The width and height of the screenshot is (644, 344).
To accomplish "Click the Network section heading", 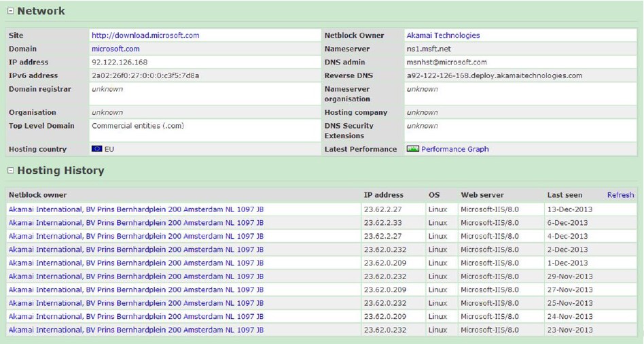I will (x=41, y=11).
